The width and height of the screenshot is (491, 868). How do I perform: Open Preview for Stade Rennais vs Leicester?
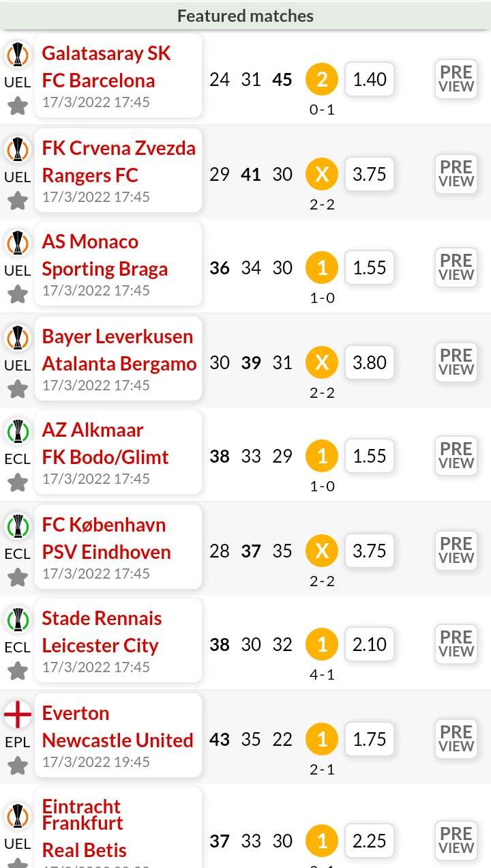(x=456, y=645)
